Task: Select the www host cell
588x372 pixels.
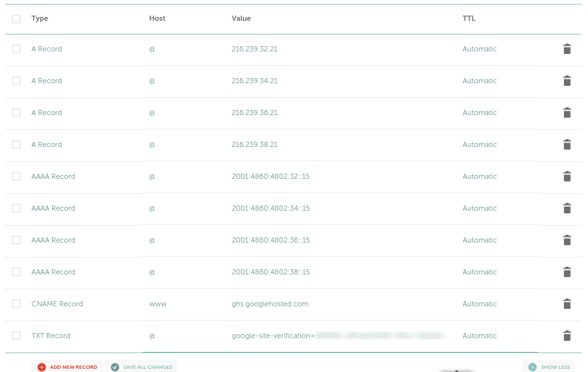Action: (158, 304)
